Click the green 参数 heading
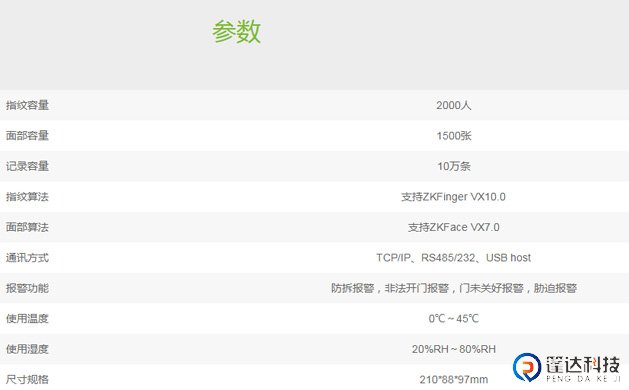Image resolution: width=629 pixels, height=390 pixels. [236, 32]
